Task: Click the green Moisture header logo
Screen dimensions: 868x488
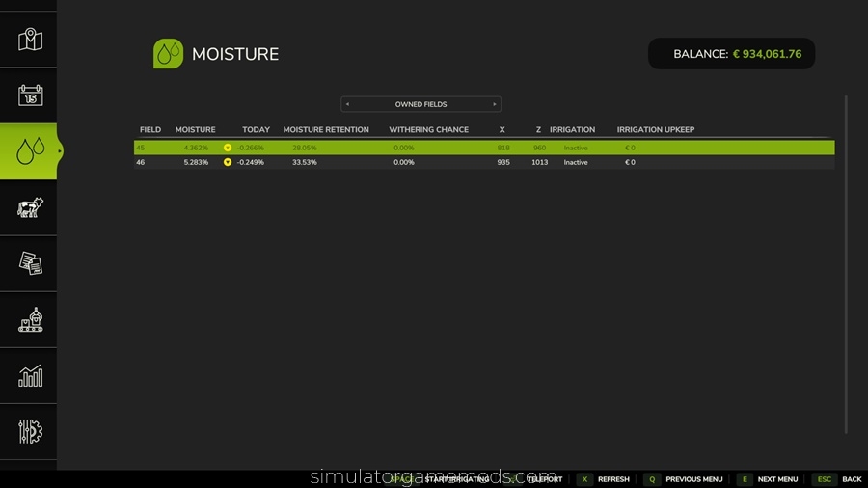Action: 168,54
